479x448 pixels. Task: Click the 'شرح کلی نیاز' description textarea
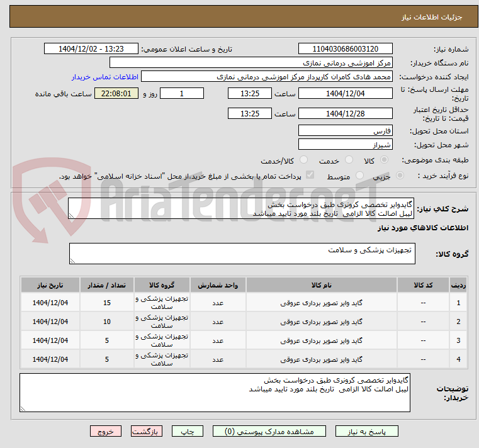pyautogui.click(x=241, y=208)
